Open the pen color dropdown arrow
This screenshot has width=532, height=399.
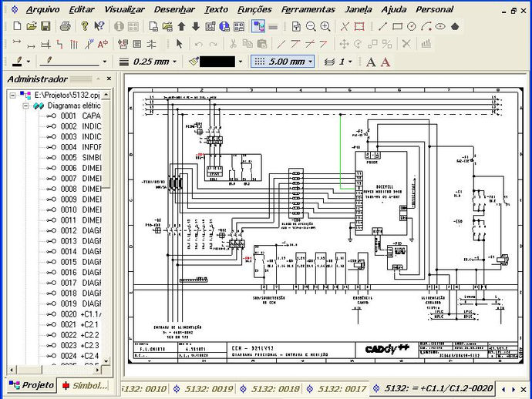point(29,62)
